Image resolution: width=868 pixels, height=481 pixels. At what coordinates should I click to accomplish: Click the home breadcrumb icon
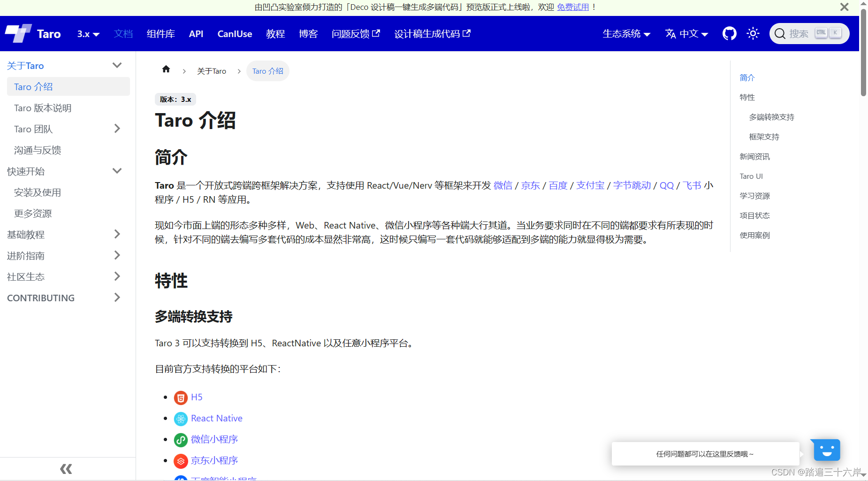coord(166,69)
